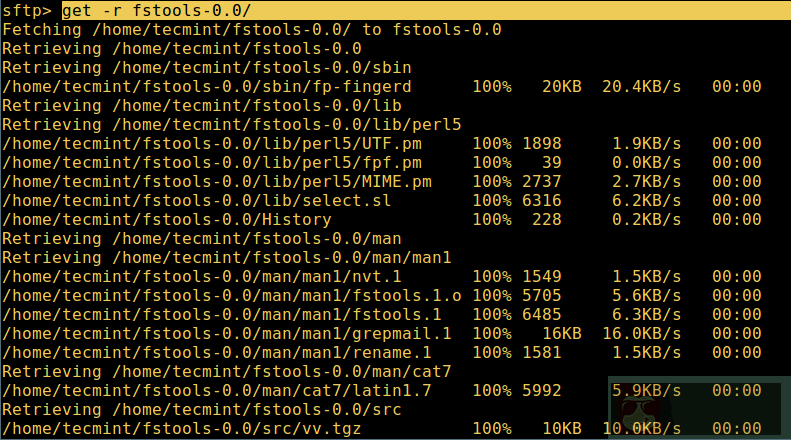Image resolution: width=791 pixels, height=440 pixels.
Task: Click the '1581' size for rename.1
Action: tap(542, 353)
